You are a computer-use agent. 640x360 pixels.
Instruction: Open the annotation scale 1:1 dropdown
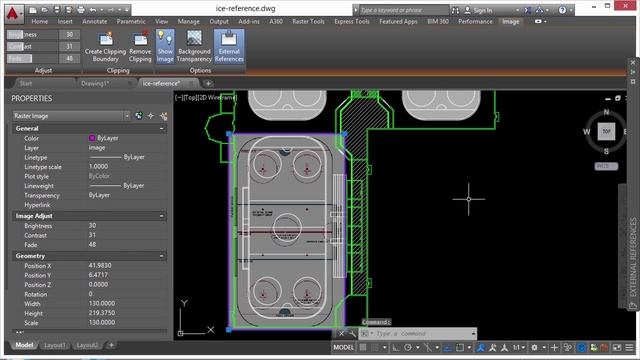coord(519,347)
